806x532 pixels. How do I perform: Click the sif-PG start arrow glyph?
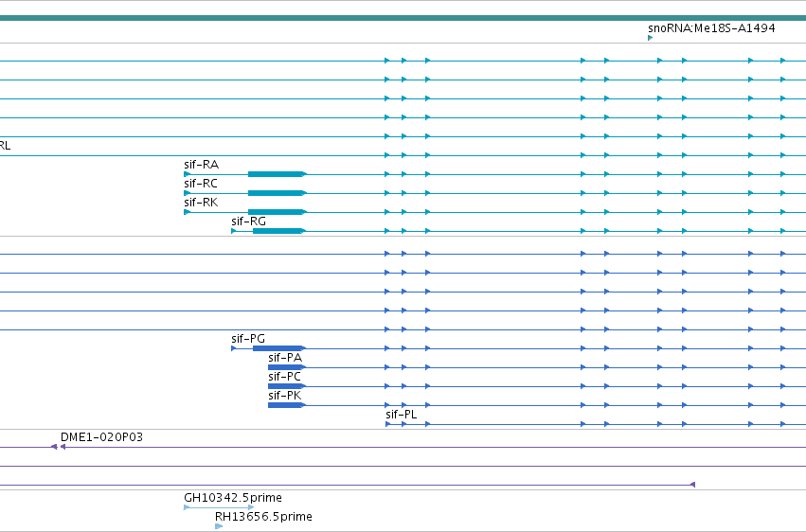pyautogui.click(x=234, y=348)
